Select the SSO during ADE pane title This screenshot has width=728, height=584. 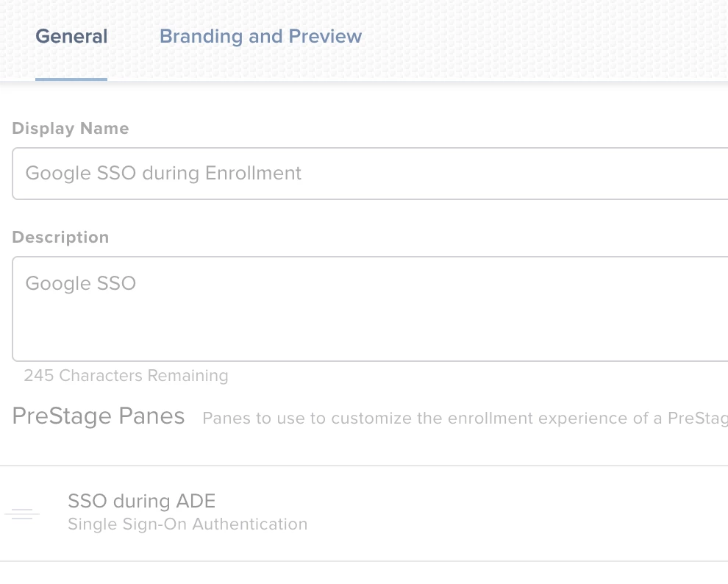point(141,502)
